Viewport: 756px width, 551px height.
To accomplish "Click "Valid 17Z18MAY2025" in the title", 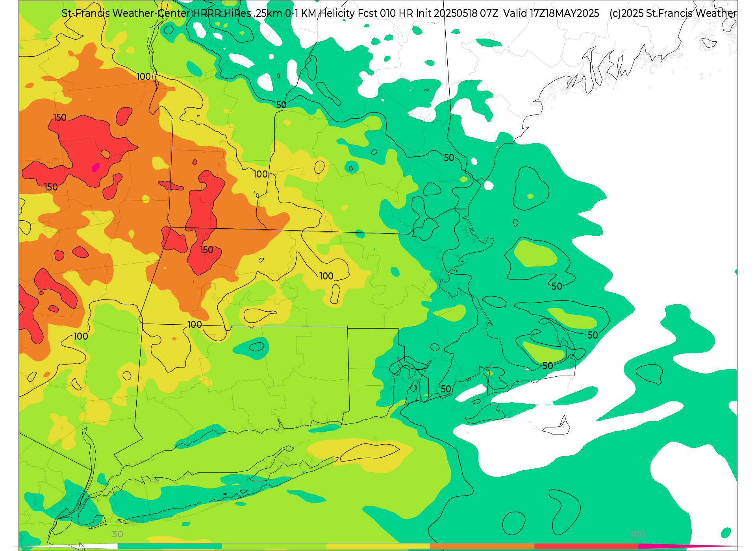I will tap(551, 13).
